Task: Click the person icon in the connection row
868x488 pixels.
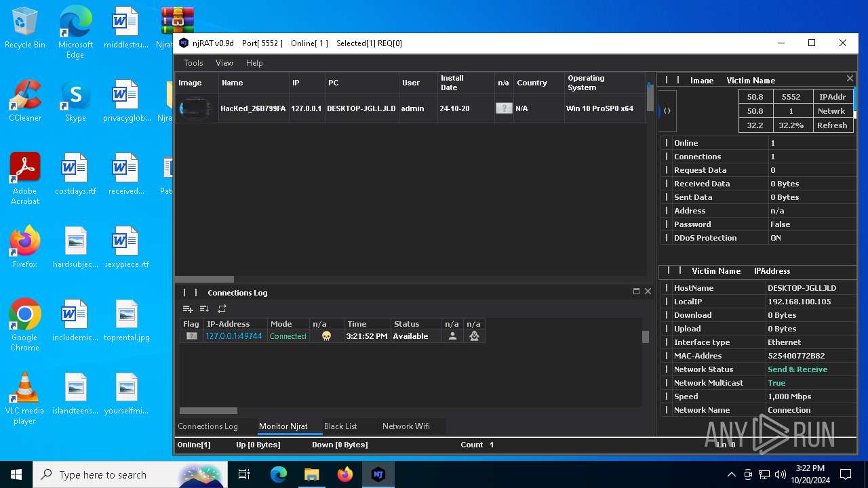Action: 452,336
